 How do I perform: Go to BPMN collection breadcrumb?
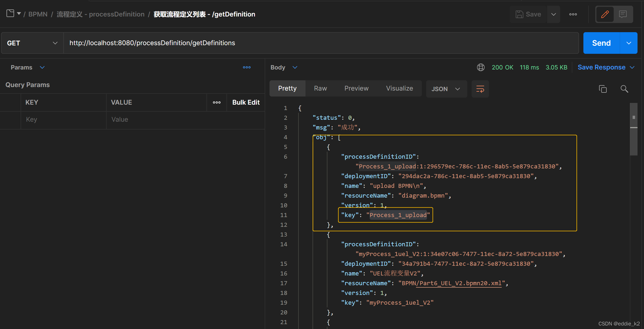(38, 14)
